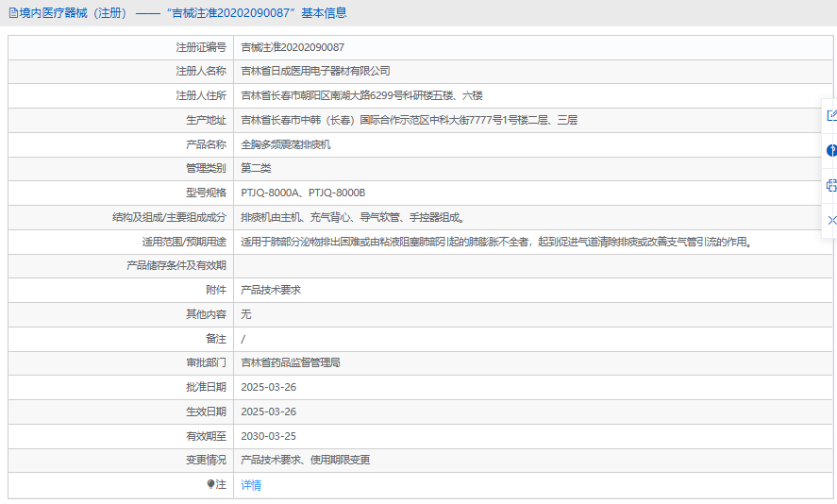The image size is (837, 504).
Task: Click the 有效期至 label
Action: click(206, 436)
